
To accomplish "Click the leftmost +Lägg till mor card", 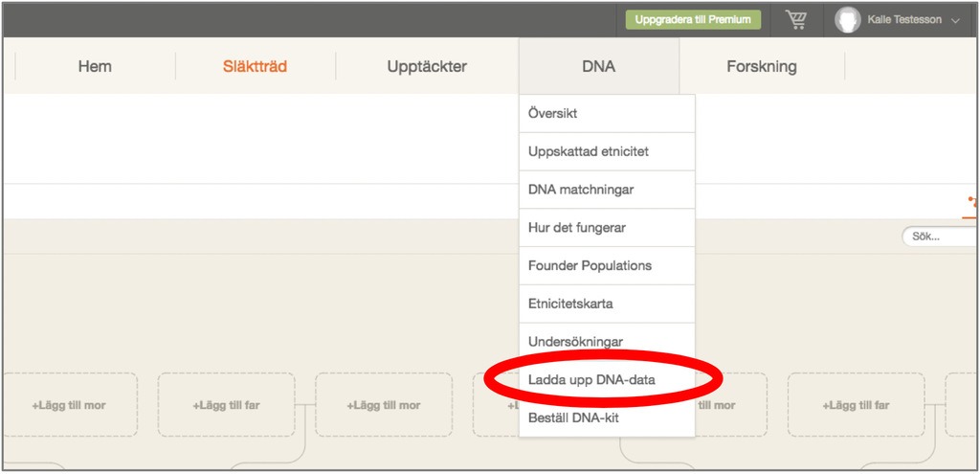I will pos(69,405).
